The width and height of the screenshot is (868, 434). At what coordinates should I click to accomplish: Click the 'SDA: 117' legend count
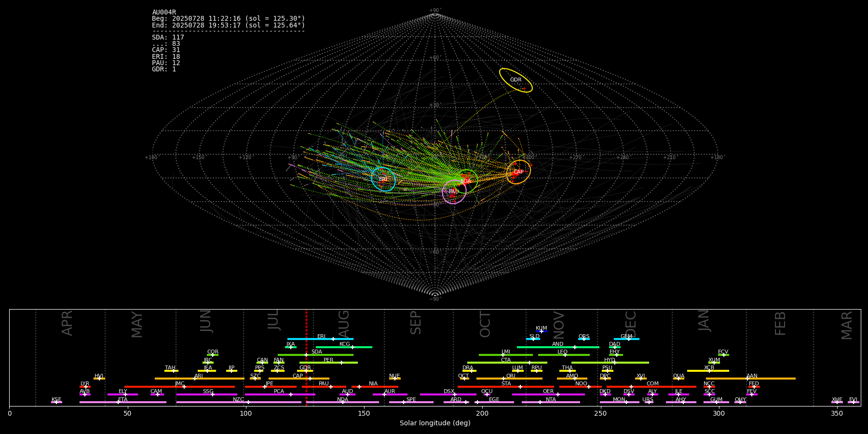pos(168,38)
